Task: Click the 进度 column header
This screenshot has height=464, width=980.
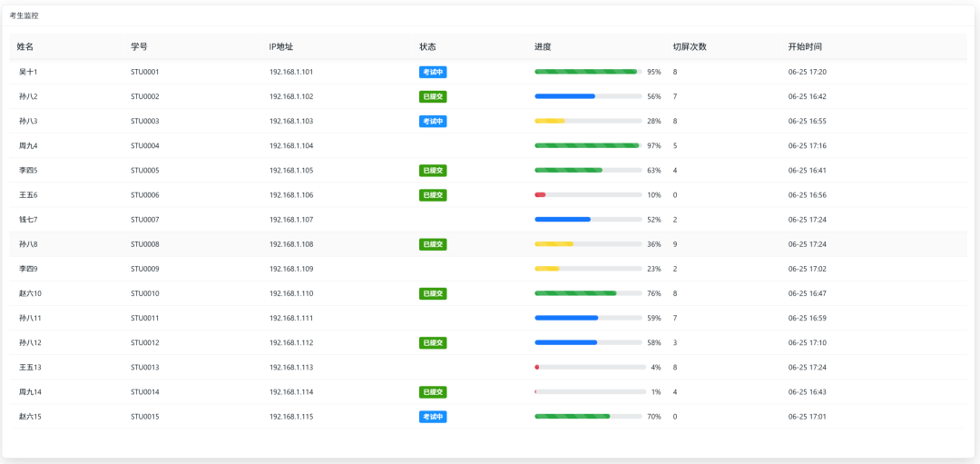Action: (x=543, y=47)
